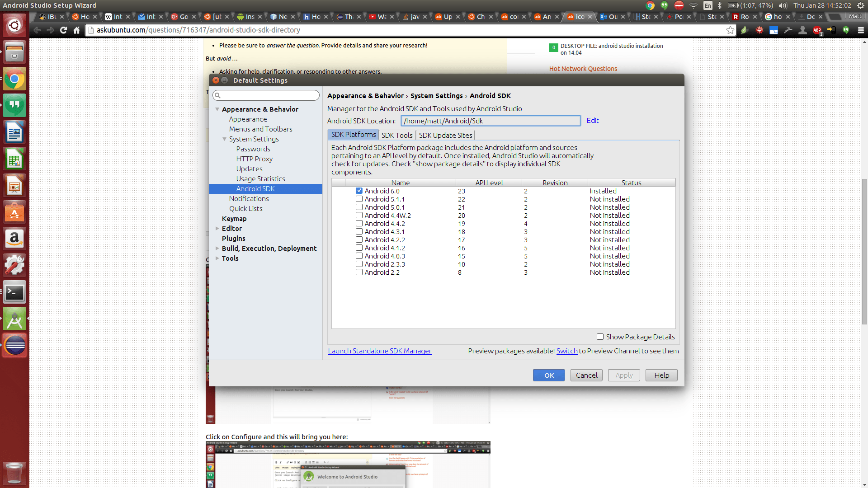
Task: Open the SDK Update Sites tab
Action: click(445, 135)
